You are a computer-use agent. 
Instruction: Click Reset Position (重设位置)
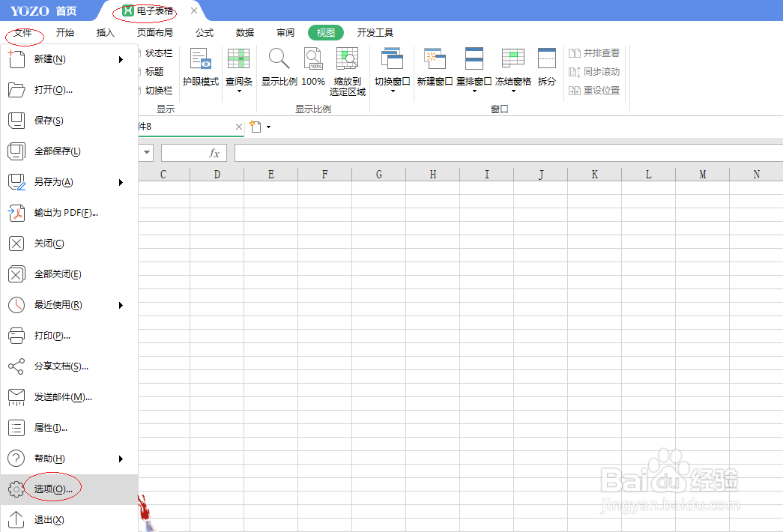(x=594, y=91)
